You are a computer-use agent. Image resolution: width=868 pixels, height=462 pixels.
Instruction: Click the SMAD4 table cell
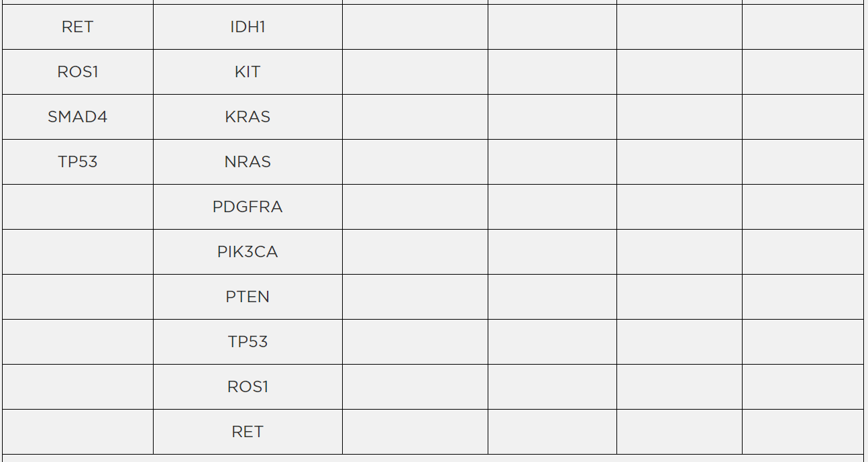click(x=78, y=117)
